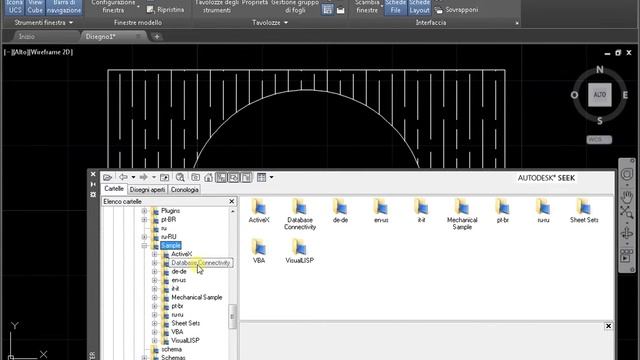Open the Mechanical Sample folder thumbnail
The width and height of the screenshot is (640, 360).
462,214
